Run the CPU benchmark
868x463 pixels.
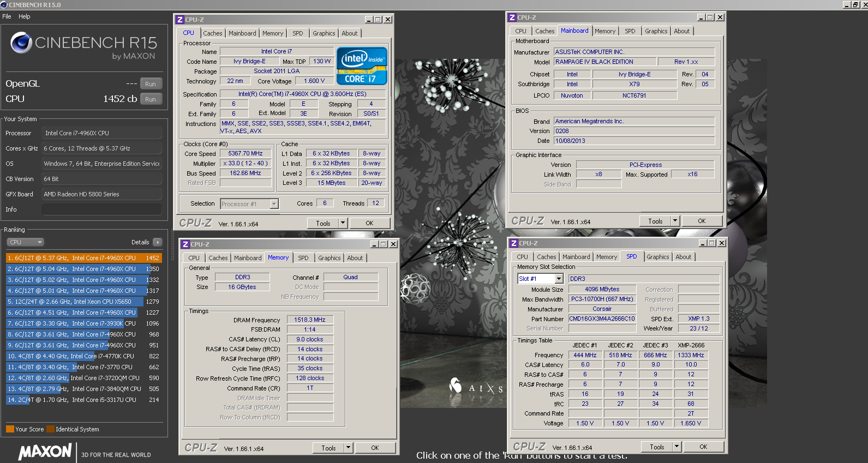point(151,99)
